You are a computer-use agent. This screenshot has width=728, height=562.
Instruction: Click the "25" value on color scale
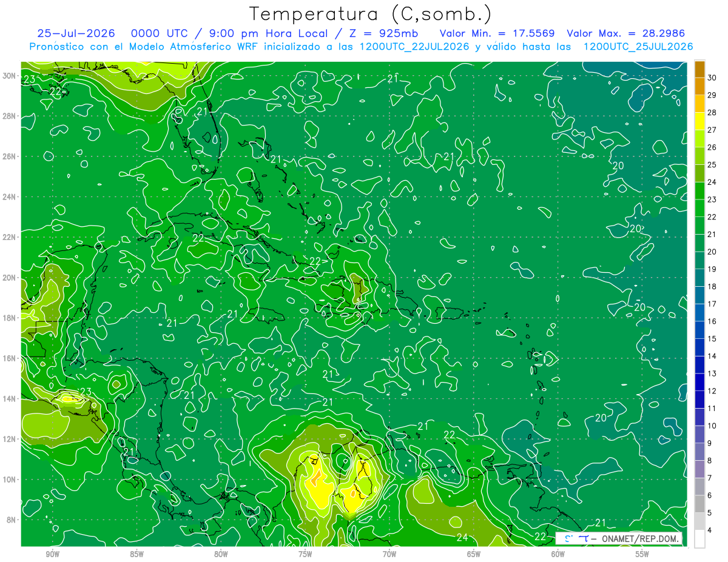pos(712,165)
